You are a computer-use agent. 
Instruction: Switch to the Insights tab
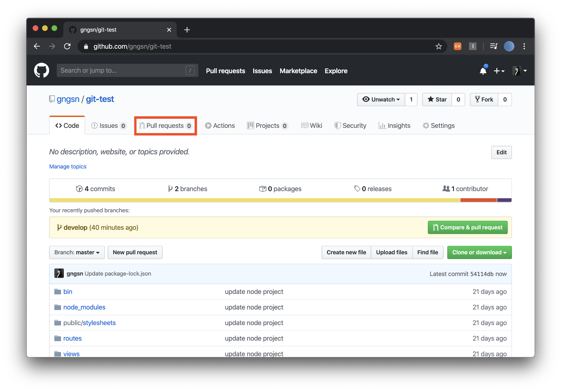[394, 125]
